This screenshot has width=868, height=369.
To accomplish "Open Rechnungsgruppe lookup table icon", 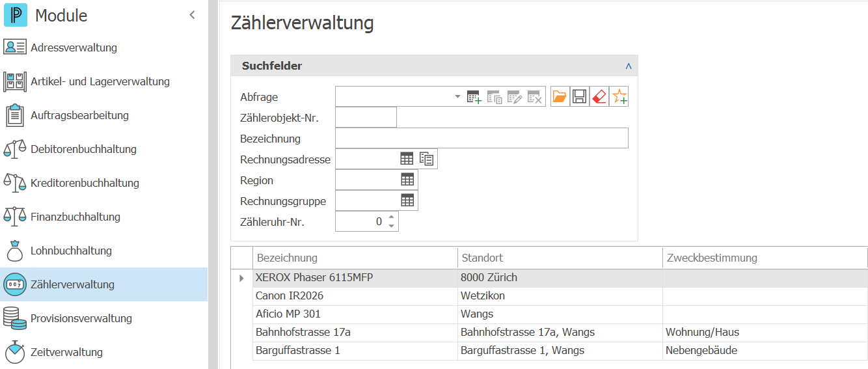I will pyautogui.click(x=407, y=200).
